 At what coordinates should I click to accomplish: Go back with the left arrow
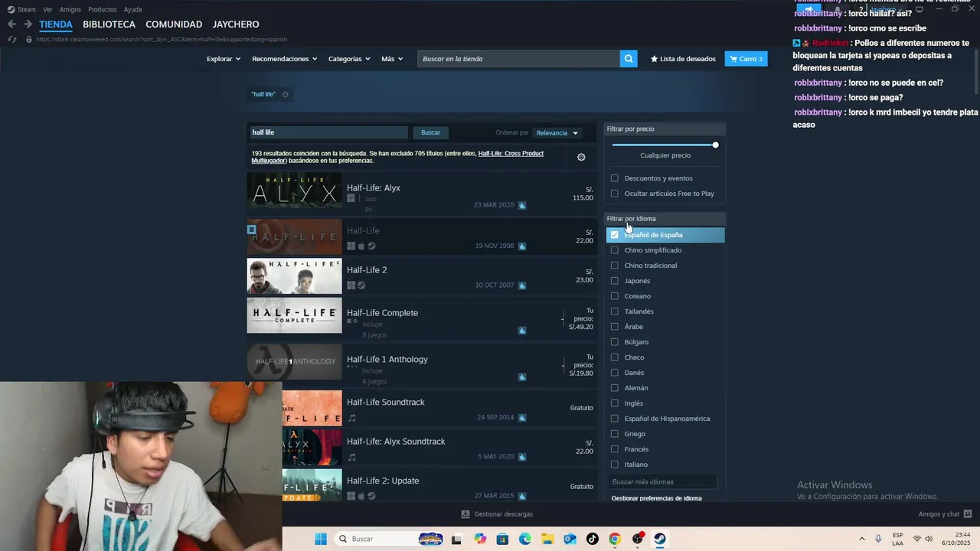coord(11,24)
